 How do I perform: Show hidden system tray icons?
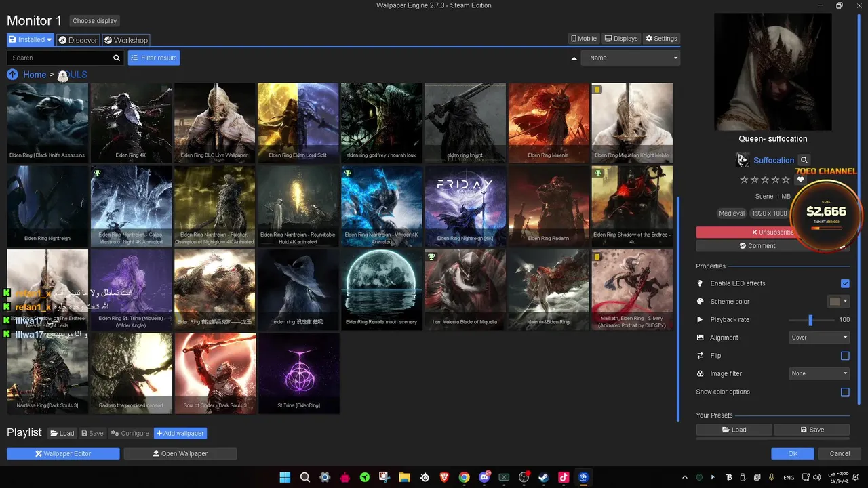click(x=684, y=477)
